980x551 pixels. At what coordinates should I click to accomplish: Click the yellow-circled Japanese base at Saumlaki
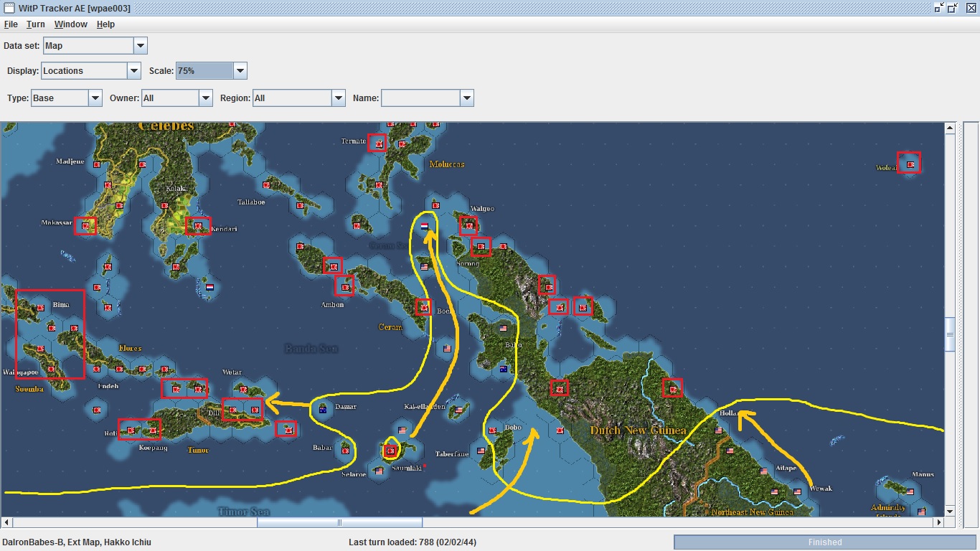pos(390,451)
